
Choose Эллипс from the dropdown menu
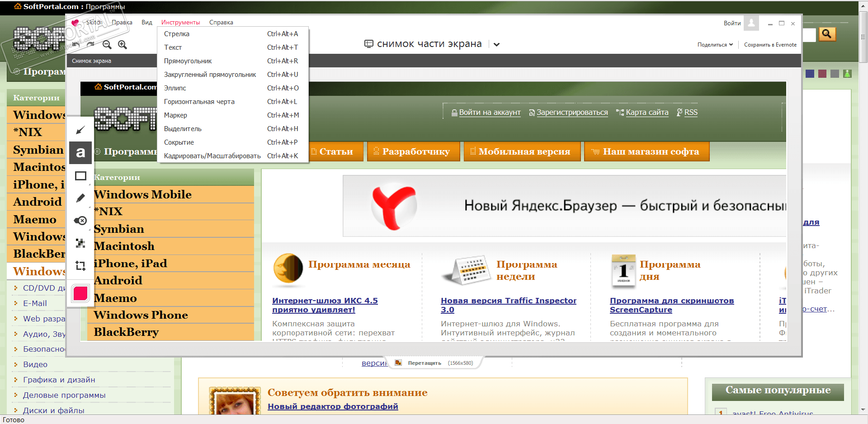[x=233, y=88]
